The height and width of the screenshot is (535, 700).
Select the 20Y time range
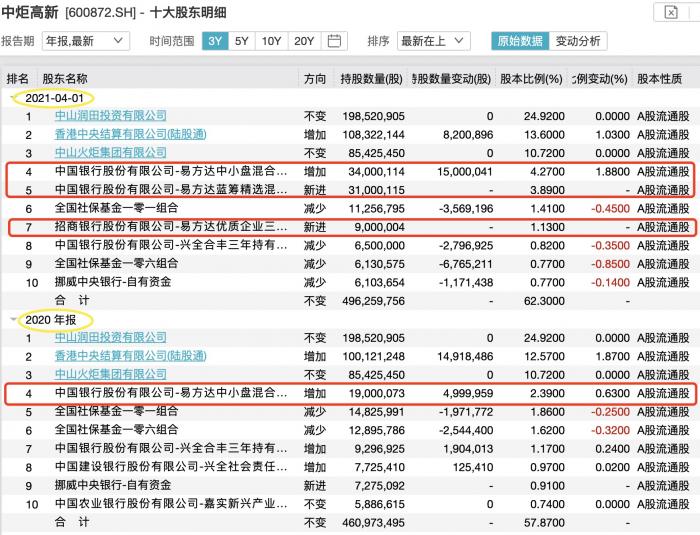tap(304, 41)
